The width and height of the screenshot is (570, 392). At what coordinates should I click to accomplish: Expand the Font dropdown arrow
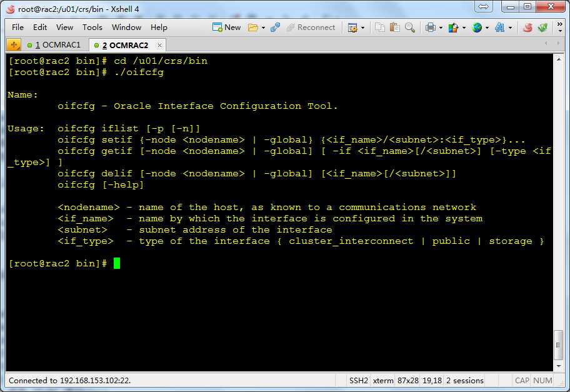[511, 28]
